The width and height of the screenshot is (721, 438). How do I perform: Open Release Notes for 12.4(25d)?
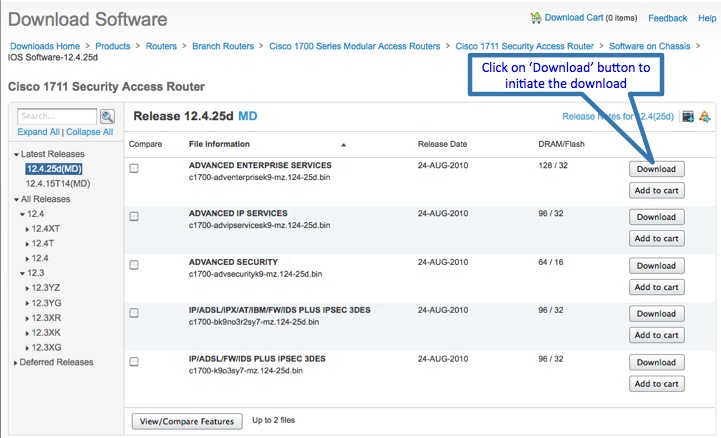618,116
